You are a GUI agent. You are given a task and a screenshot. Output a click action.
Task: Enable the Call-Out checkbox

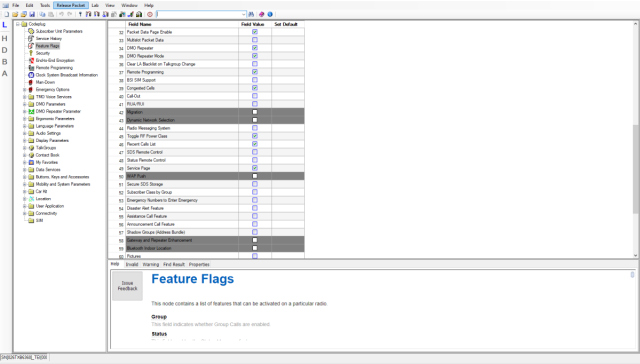point(255,96)
